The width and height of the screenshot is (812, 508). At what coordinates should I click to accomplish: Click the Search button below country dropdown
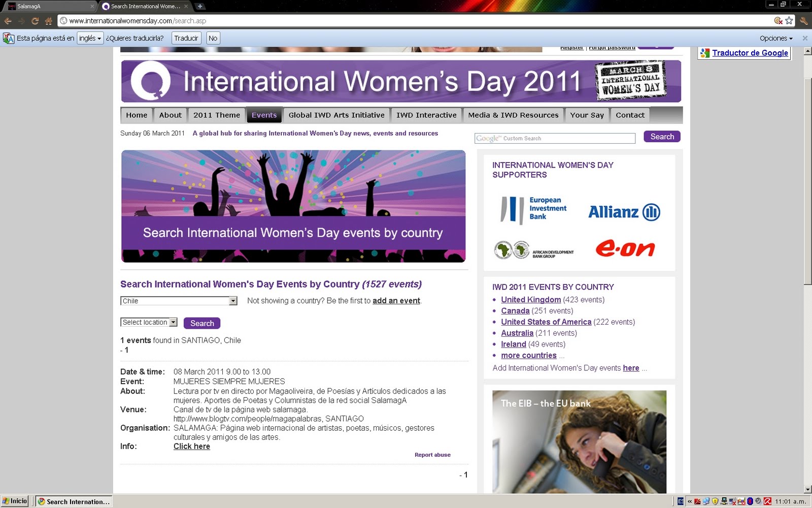pyautogui.click(x=202, y=323)
